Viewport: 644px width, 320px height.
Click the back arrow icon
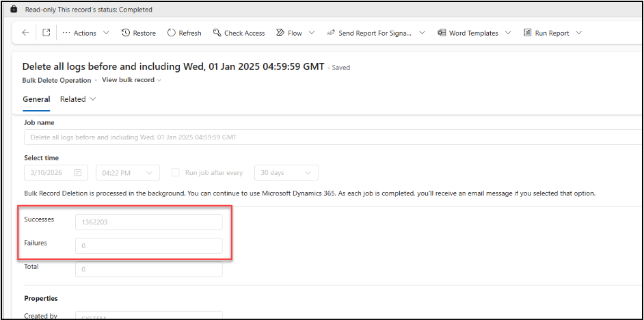click(x=25, y=33)
